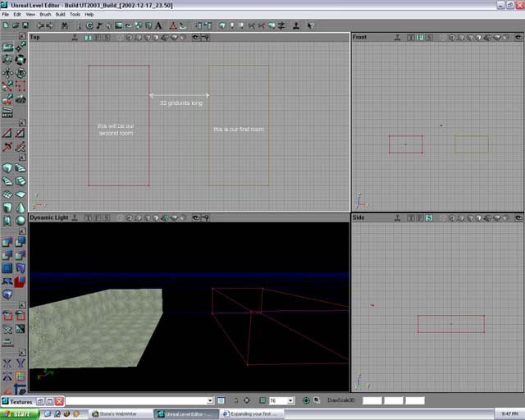Build a Sphere brush
Image resolution: width=525 pixels, height=420 pixels.
pyautogui.click(x=21, y=221)
